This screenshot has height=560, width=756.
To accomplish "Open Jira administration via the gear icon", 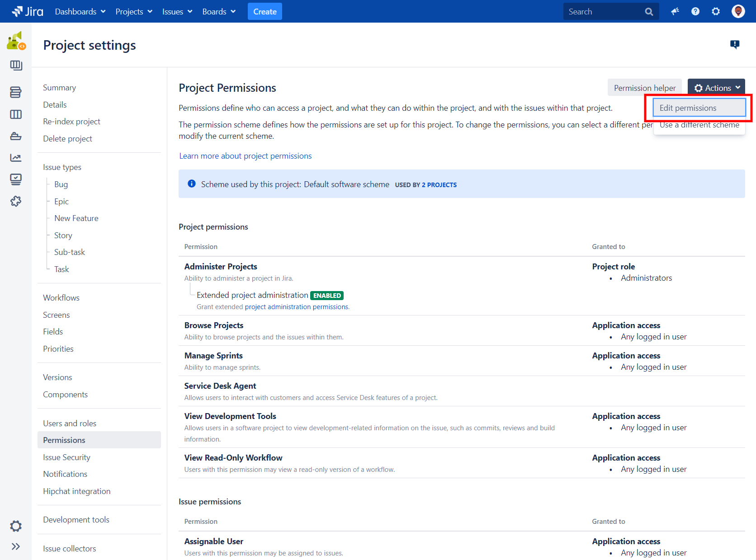I will pos(715,11).
